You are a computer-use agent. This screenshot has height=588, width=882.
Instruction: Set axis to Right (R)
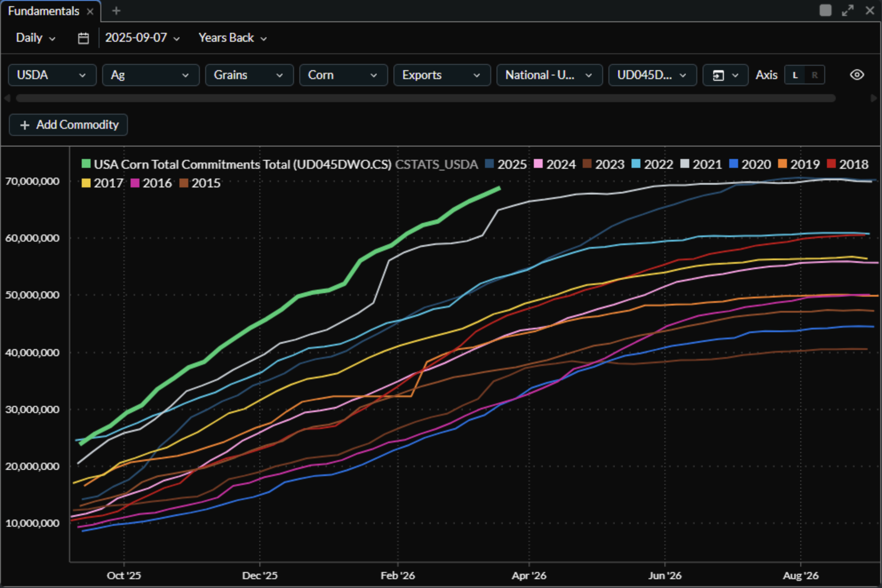tap(814, 75)
